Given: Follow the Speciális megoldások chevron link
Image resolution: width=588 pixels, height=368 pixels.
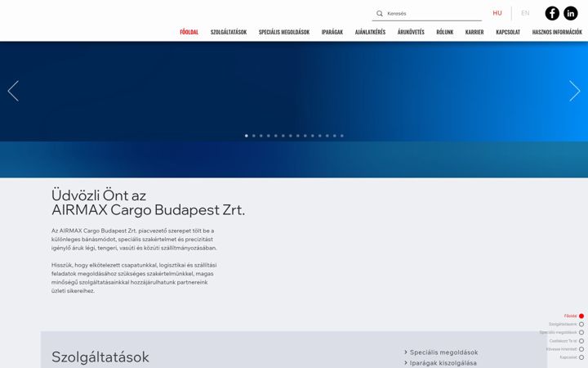Looking at the screenshot, I should pos(441,352).
